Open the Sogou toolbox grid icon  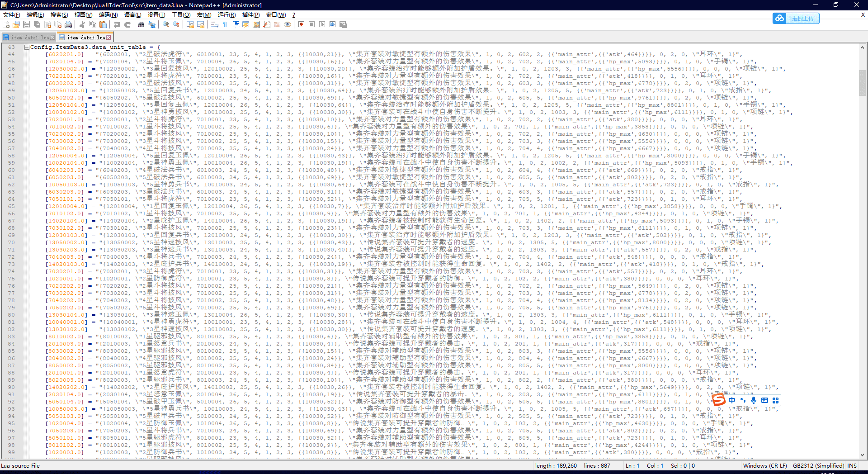coord(775,400)
